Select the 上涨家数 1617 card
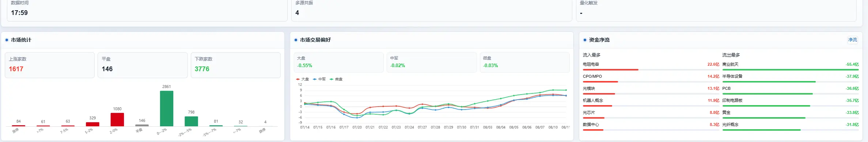Viewport: 868px width, 142px height. point(50,65)
